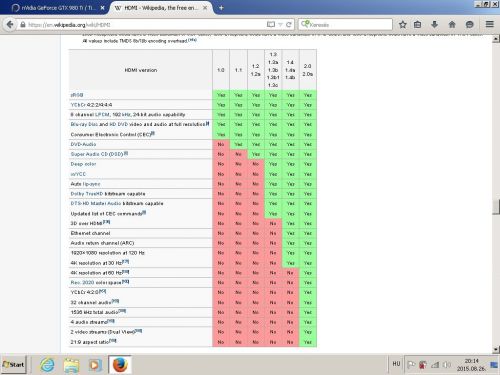Close the nVidia GeForce GTX 980 Ti tab
This screenshot has width=500, height=375.
point(102,8)
